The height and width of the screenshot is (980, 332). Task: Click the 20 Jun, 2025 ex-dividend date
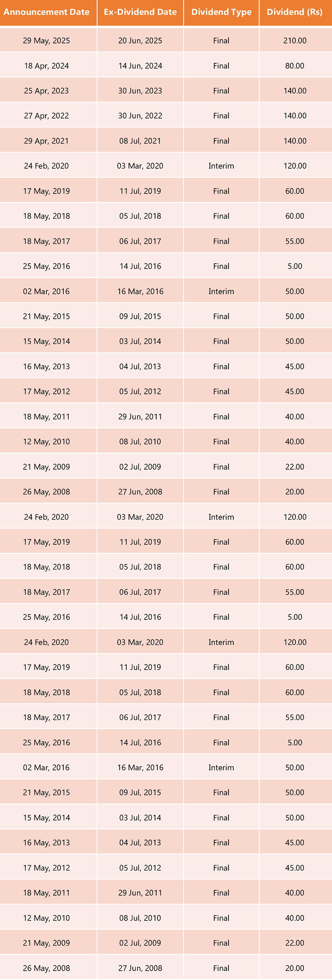click(140, 41)
